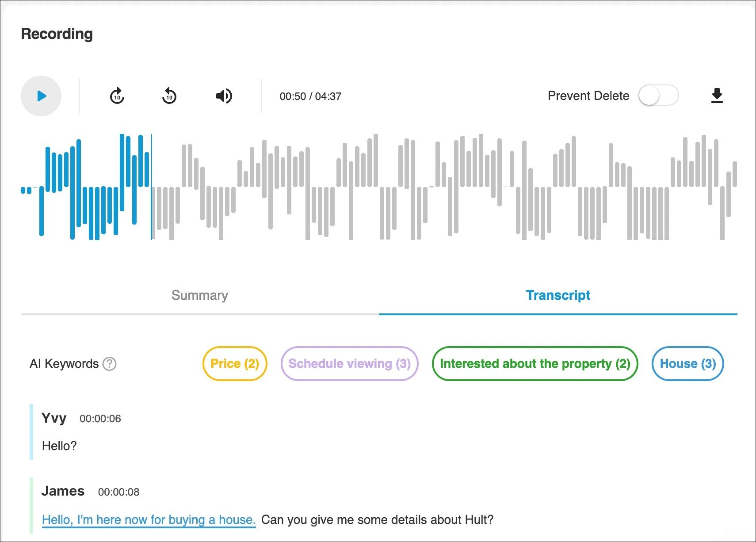Seek to the waveform's current playhead line
This screenshot has width=756, height=542.
pos(152,187)
